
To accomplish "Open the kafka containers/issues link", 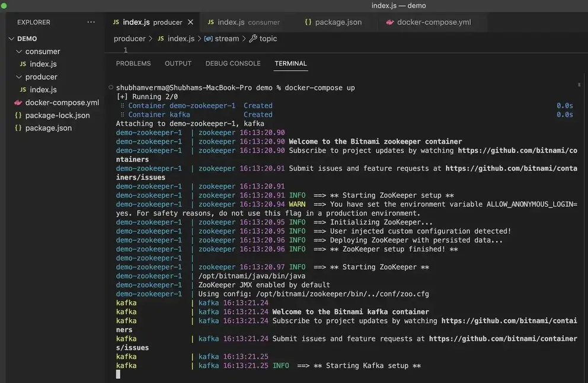I will [x=503, y=339].
